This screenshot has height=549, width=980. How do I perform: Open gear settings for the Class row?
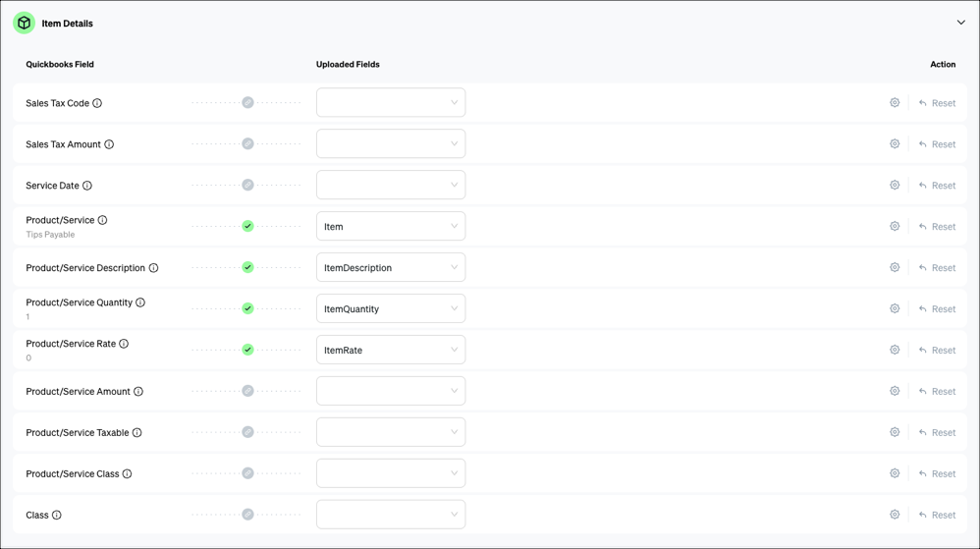coord(895,515)
